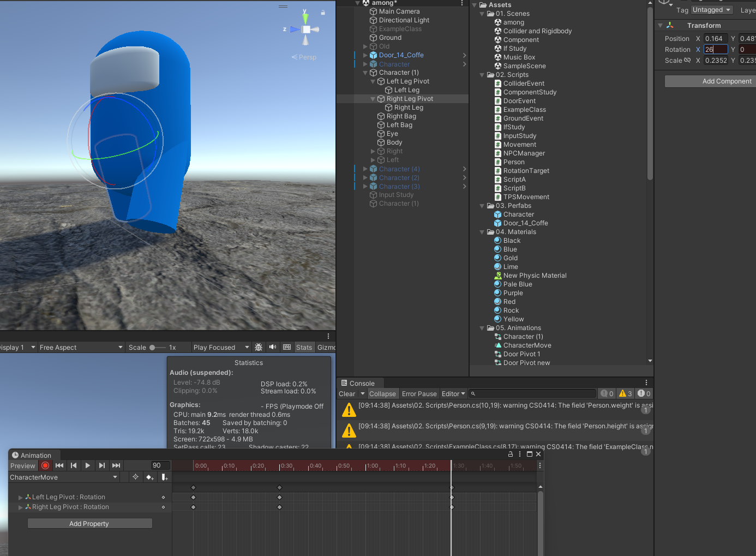Collapse the Right Leg Pivot hierarchy node
756x556 pixels.
coord(373,99)
